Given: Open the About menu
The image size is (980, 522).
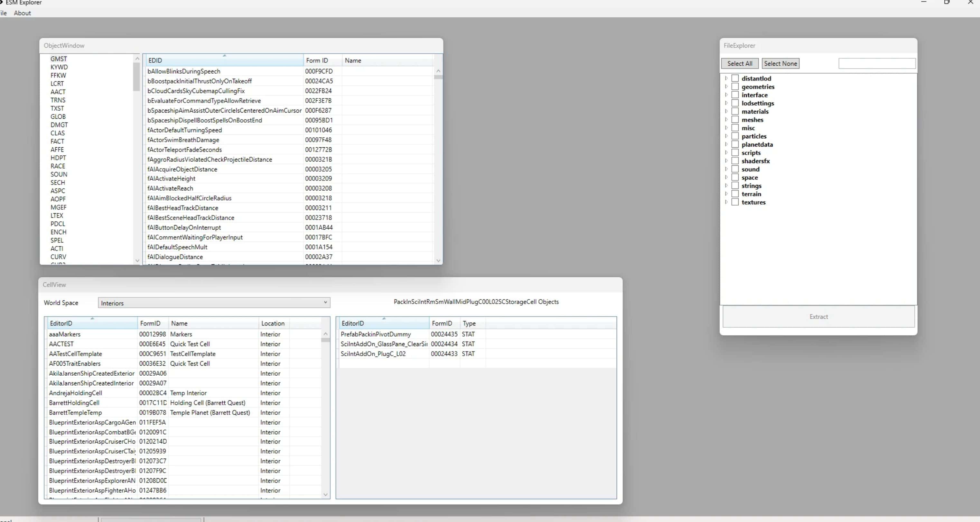Looking at the screenshot, I should point(22,13).
